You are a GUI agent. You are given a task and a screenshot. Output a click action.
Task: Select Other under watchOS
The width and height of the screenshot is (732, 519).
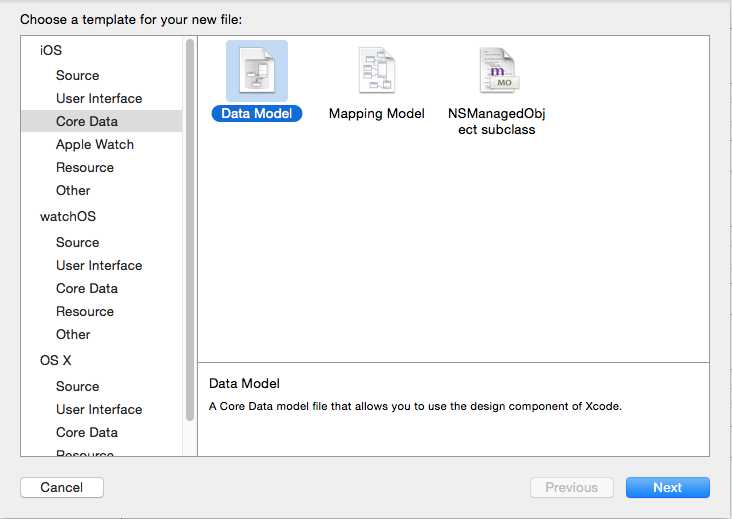click(73, 334)
